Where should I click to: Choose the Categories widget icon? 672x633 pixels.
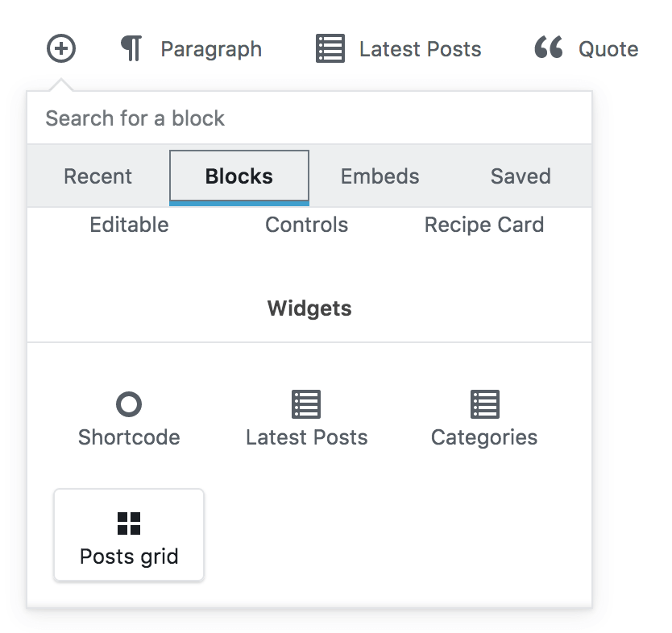click(x=484, y=404)
